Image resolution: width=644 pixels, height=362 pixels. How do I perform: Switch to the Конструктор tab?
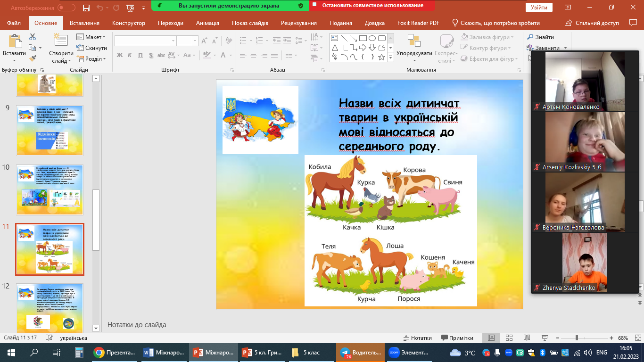pyautogui.click(x=129, y=23)
